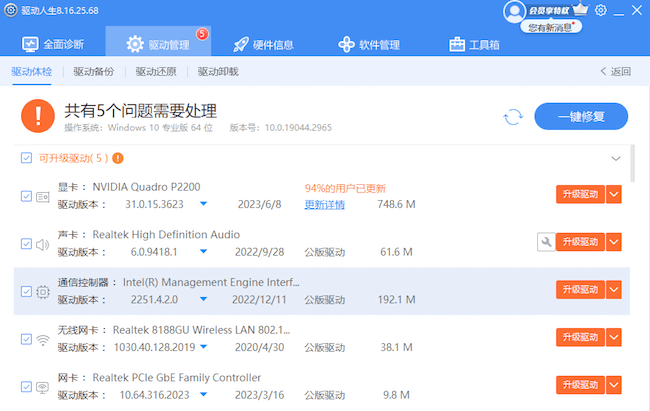The height and width of the screenshot is (411, 650).
Task: Click the user avatar icon
Action: (514, 11)
